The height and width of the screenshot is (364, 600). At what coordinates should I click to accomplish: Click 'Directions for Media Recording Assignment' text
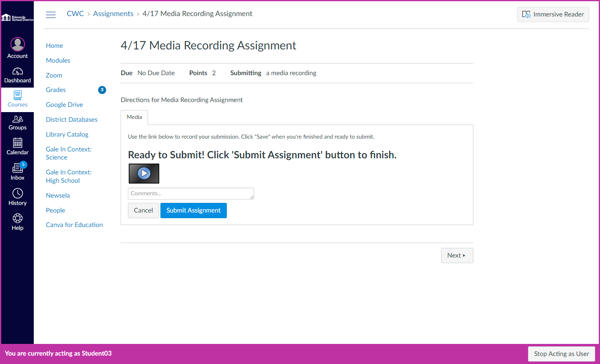pos(182,100)
